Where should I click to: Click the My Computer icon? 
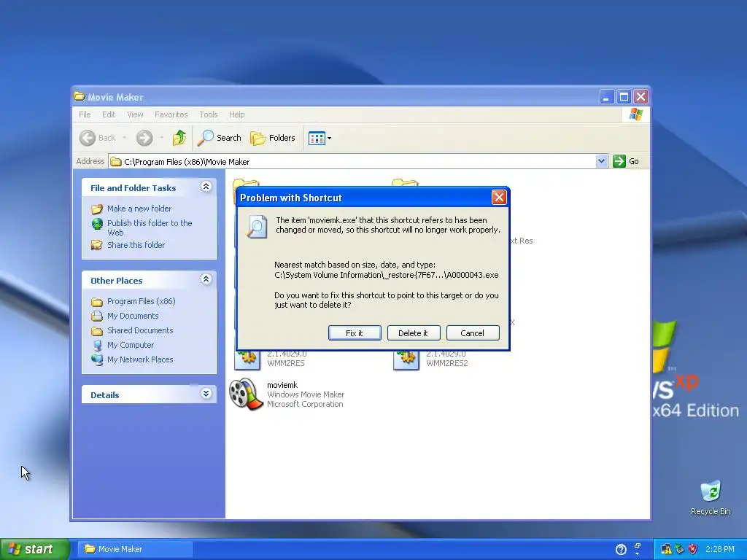click(97, 345)
